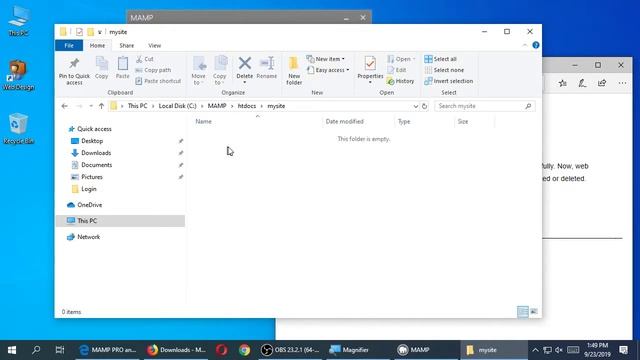640x360 pixels.
Task: Collapse the ribbon with the chevron
Action: (x=525, y=45)
